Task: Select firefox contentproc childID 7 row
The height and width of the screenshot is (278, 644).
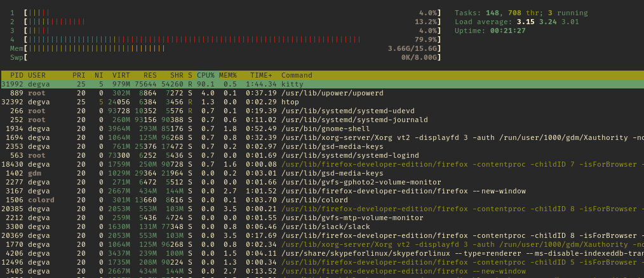Action: (x=322, y=165)
